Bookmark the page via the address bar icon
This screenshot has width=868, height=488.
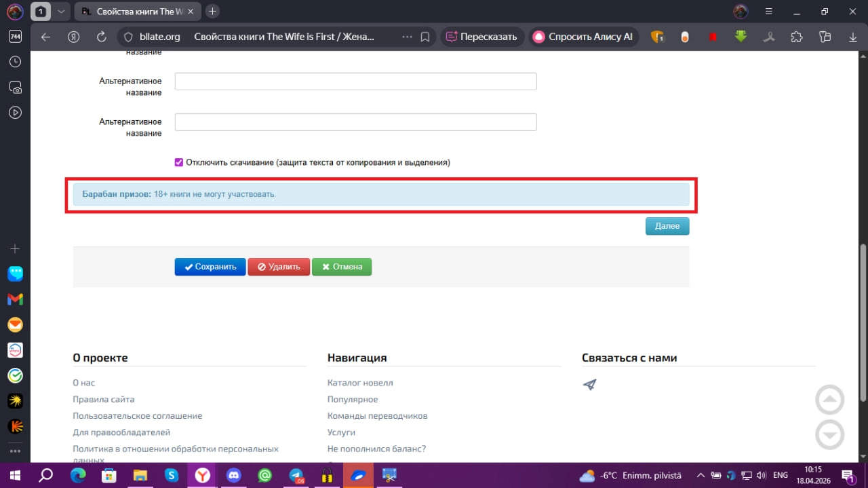[425, 37]
